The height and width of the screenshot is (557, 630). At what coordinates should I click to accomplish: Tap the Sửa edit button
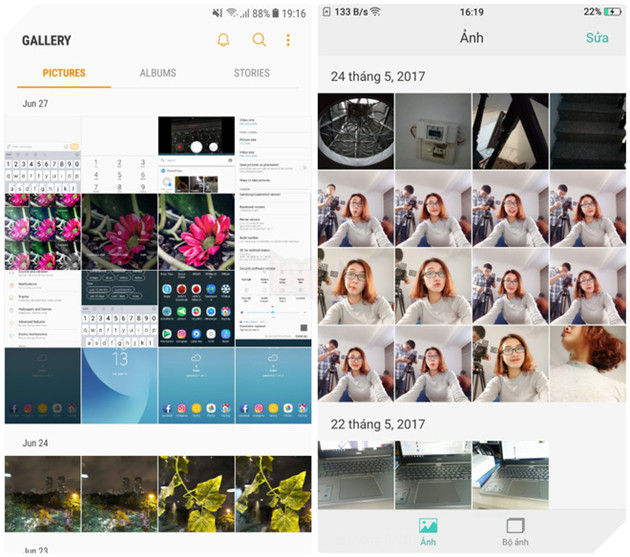click(x=597, y=39)
